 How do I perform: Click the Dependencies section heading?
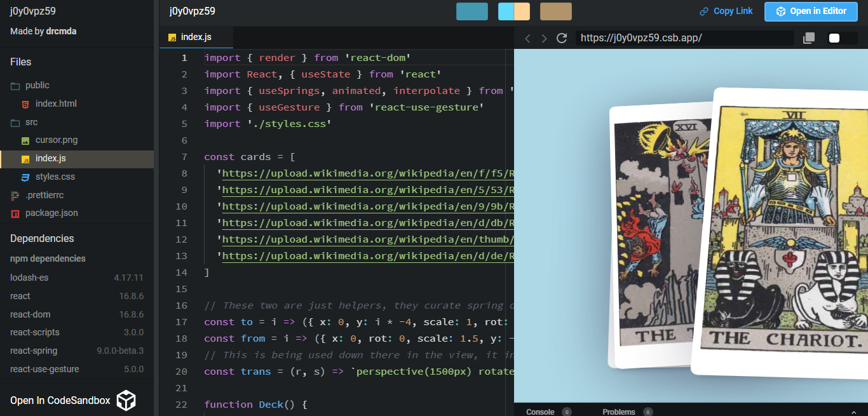(x=42, y=238)
